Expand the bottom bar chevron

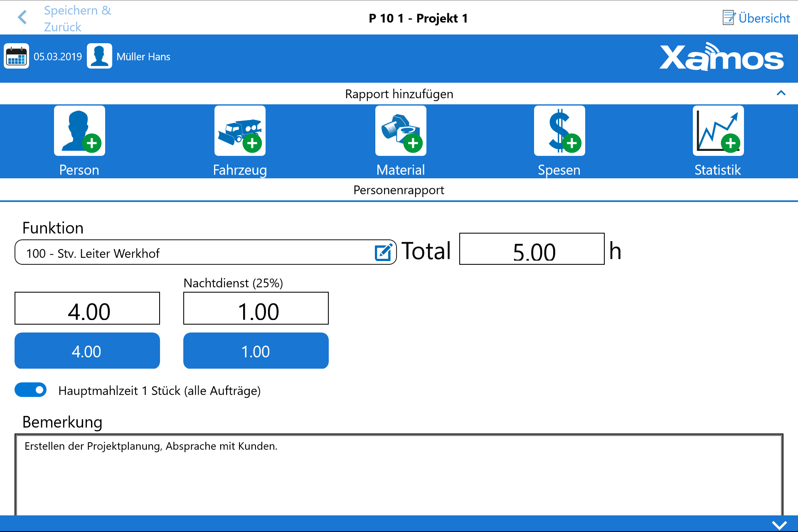[779, 525]
